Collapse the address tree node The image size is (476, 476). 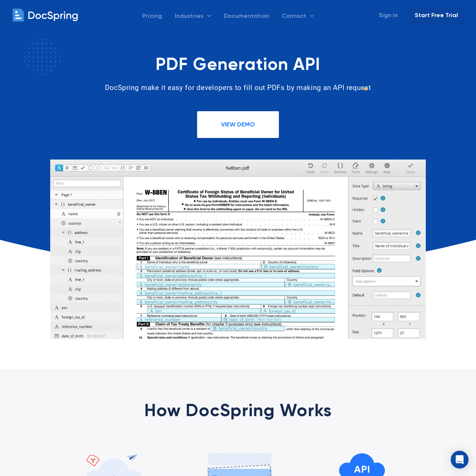tap(63, 232)
